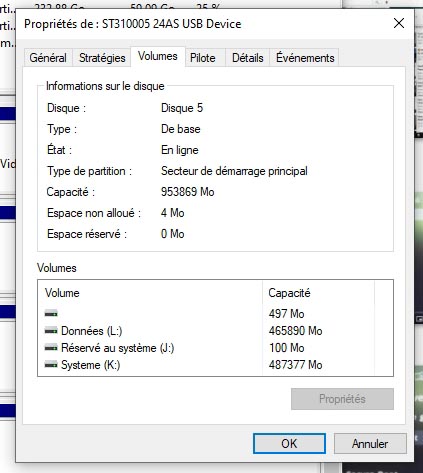Click the greyed Propriétés button
423x473 pixels.
(x=342, y=399)
